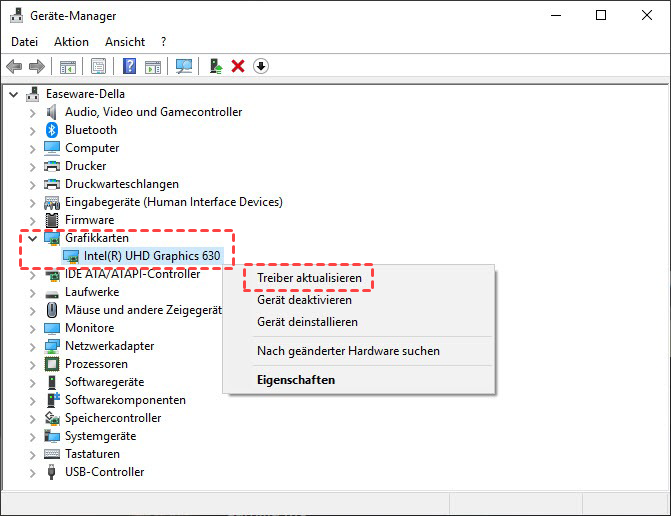
Task: Click update driver toolbar icon with green arrow
Action: point(216,66)
